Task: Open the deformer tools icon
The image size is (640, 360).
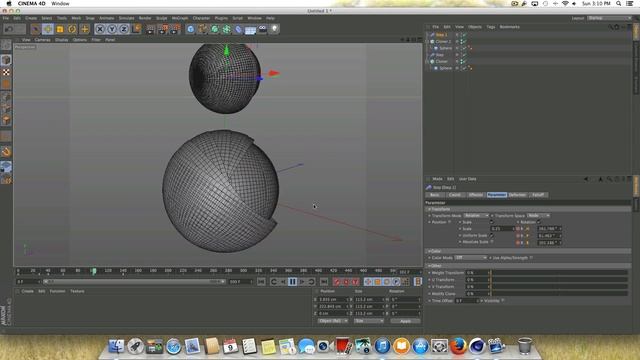Action: (x=238, y=29)
